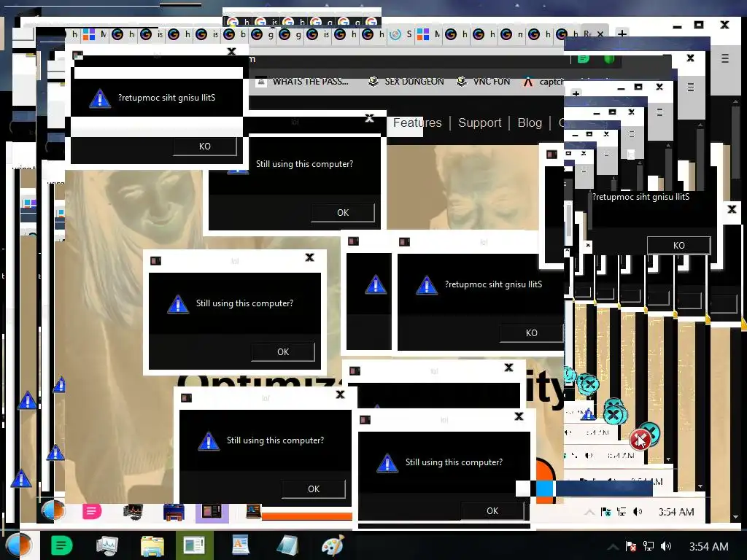Switch to the tab labeled S
Image resolution: width=747 pixels, height=560 pixels.
click(400, 34)
